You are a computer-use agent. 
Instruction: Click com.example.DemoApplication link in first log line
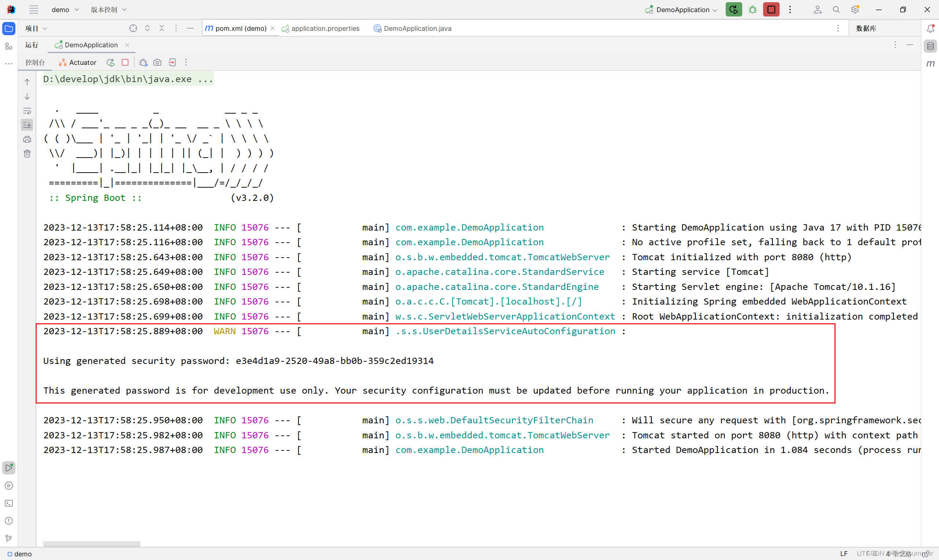469,228
